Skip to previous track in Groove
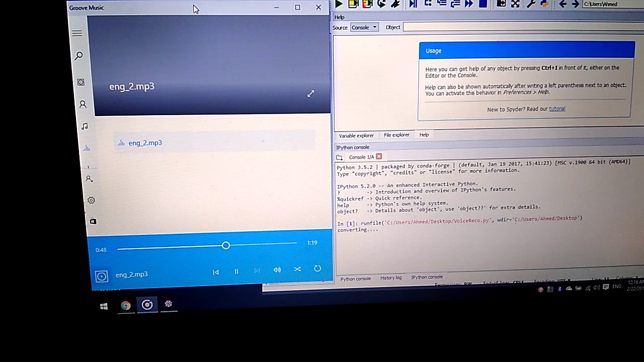Image resolution: width=644 pixels, height=362 pixels. (x=216, y=272)
